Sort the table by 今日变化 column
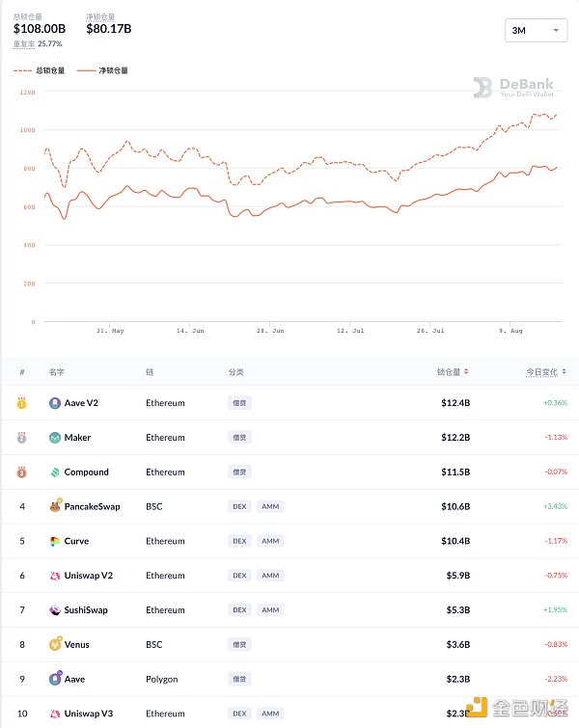Screen dimensions: 579x728 coord(546,371)
